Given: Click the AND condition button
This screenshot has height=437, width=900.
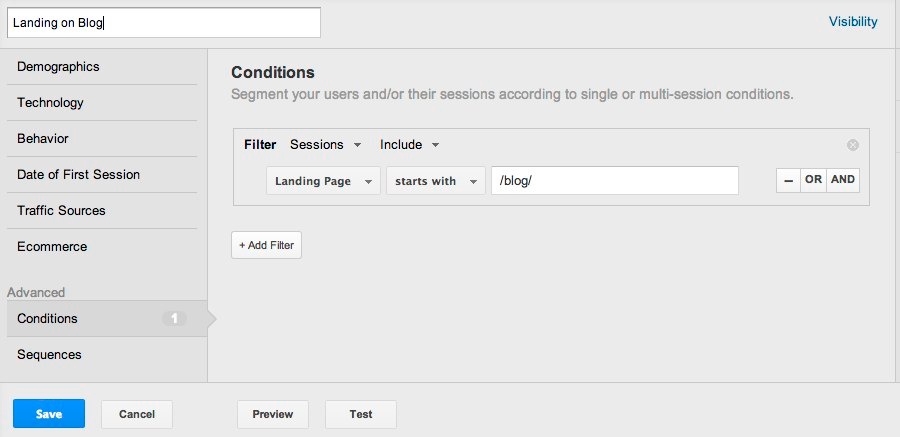Looking at the screenshot, I should point(842,181).
